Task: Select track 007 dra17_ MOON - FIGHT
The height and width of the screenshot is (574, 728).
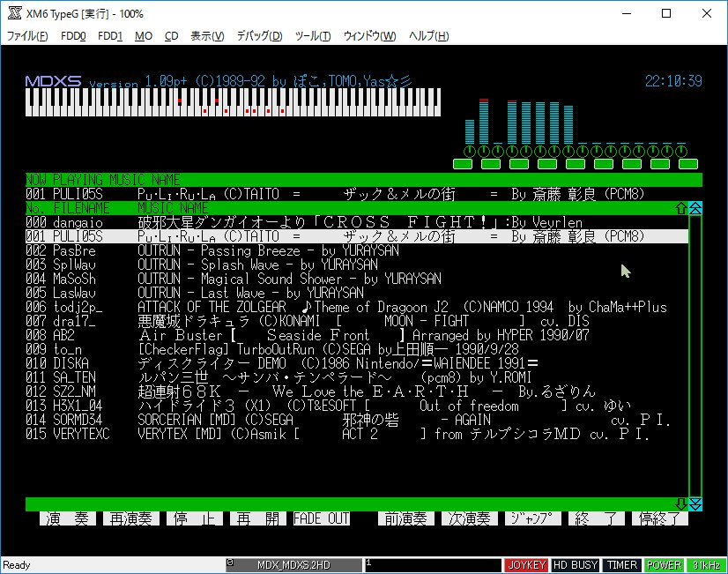Action: tap(357, 321)
